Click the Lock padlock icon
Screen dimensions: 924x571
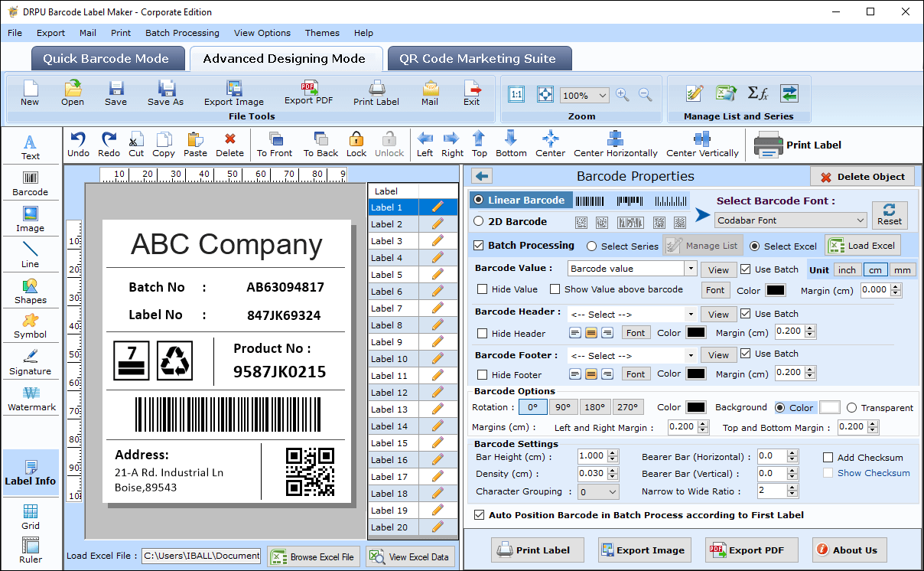[356, 139]
